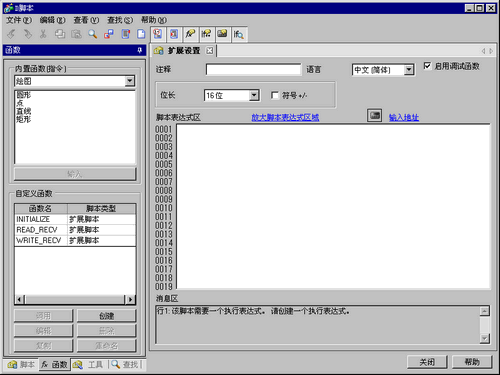
Task: Open the 文件(F) menu
Action: coord(19,20)
